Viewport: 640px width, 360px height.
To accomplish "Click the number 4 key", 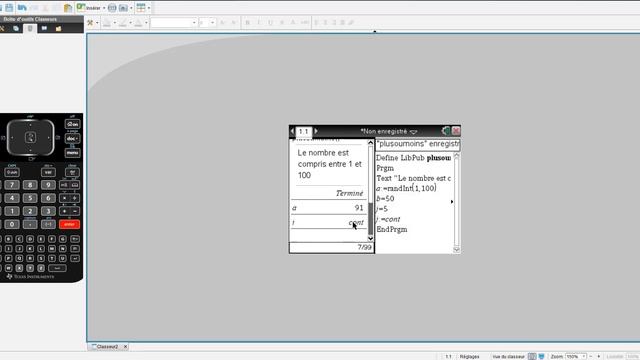I will [x=12, y=198].
